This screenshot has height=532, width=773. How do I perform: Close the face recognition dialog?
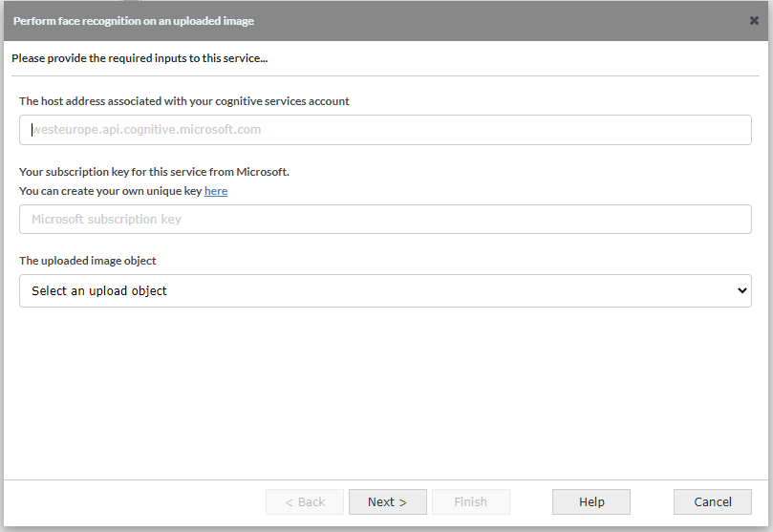pos(754,20)
